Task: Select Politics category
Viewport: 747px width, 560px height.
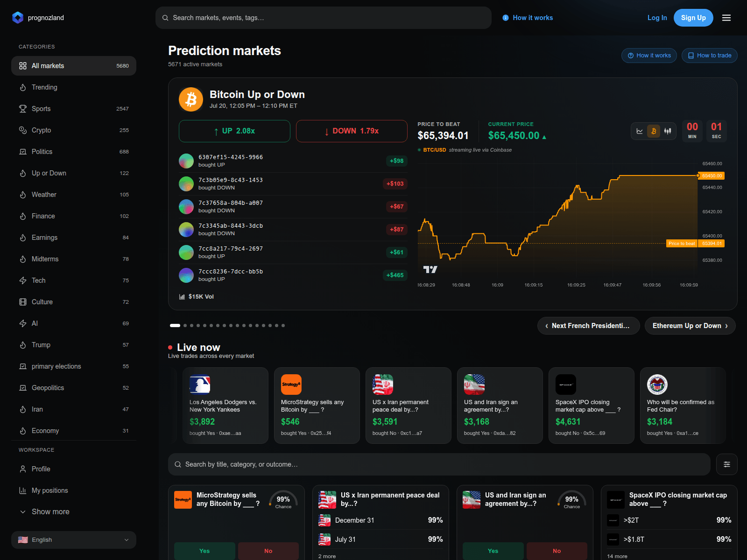Action: pyautogui.click(x=74, y=152)
